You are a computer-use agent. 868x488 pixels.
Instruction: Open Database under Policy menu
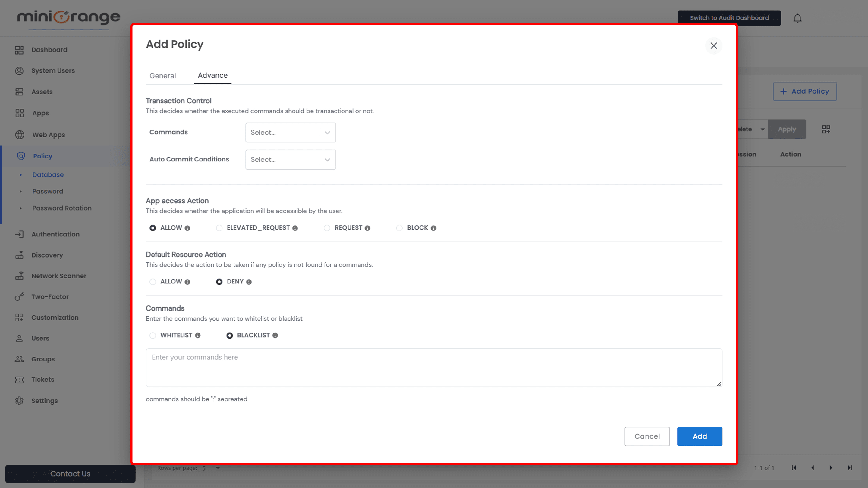[48, 174]
